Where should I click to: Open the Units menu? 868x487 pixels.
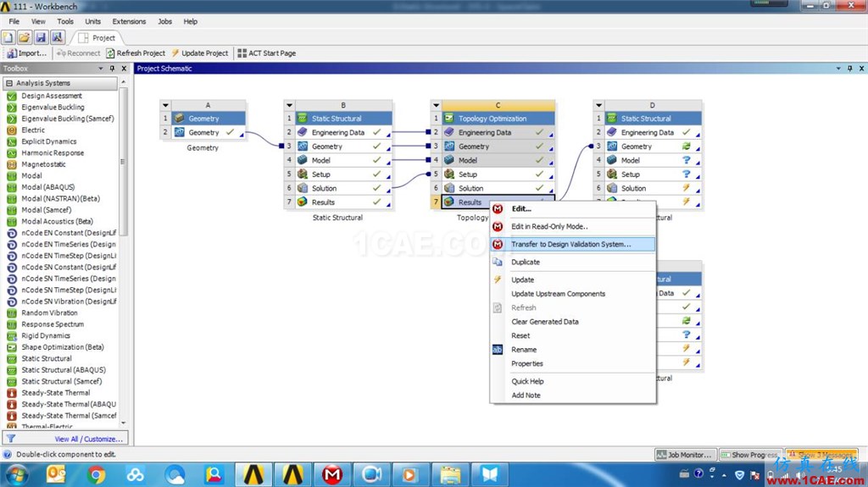pos(92,21)
